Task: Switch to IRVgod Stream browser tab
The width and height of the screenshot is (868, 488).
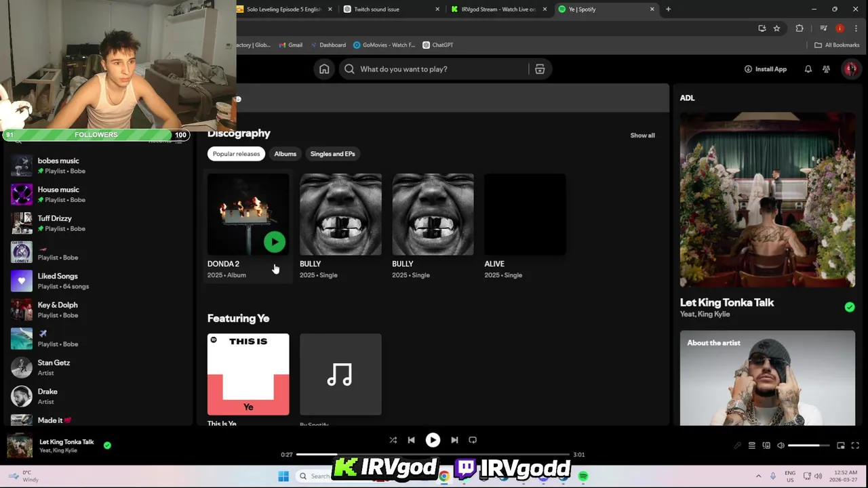Action: tap(499, 9)
